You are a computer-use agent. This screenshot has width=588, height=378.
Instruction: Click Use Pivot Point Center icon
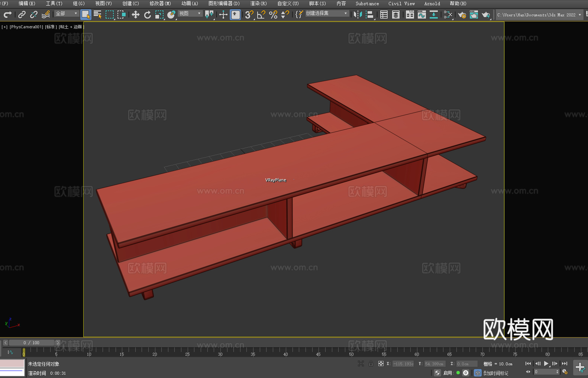tap(209, 14)
